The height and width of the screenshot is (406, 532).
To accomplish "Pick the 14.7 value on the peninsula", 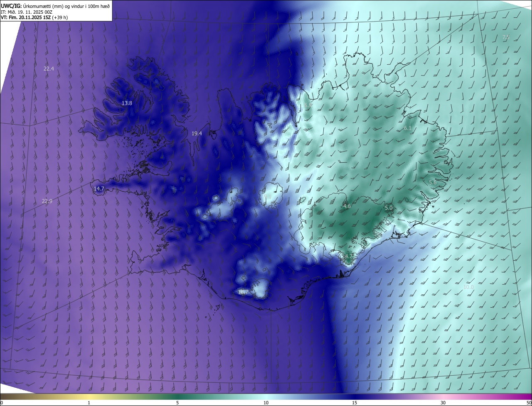I will click(99, 188).
